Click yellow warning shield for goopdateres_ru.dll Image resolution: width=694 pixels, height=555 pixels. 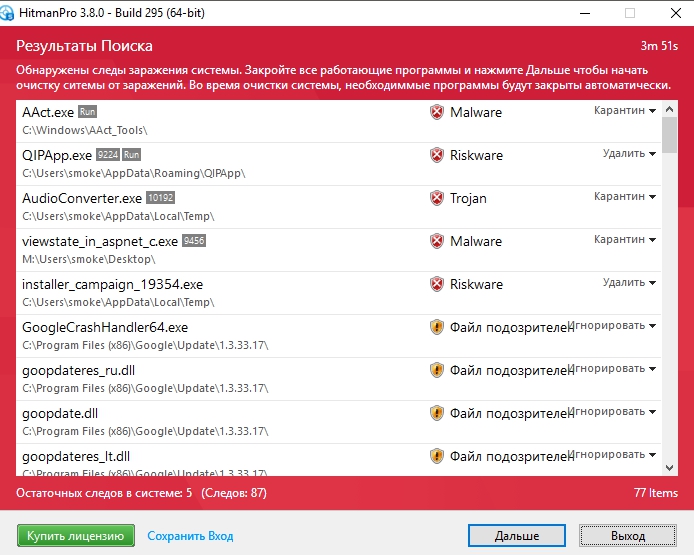(x=436, y=370)
